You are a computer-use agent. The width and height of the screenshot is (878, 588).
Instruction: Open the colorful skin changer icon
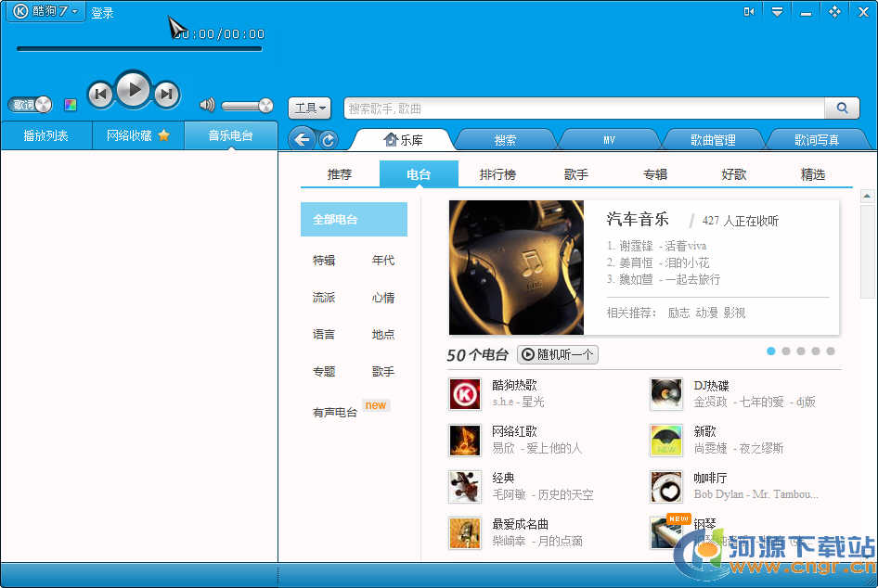pyautogui.click(x=71, y=105)
